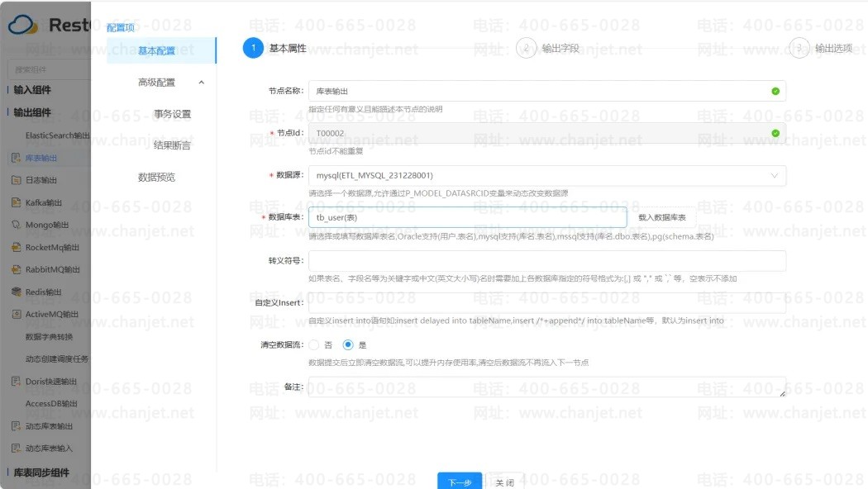Click the 输出字段 step label

click(x=560, y=48)
